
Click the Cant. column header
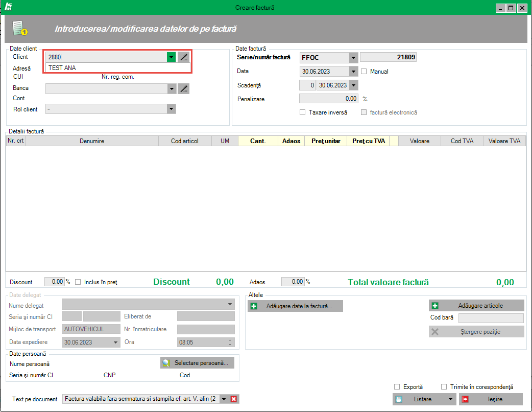point(258,141)
